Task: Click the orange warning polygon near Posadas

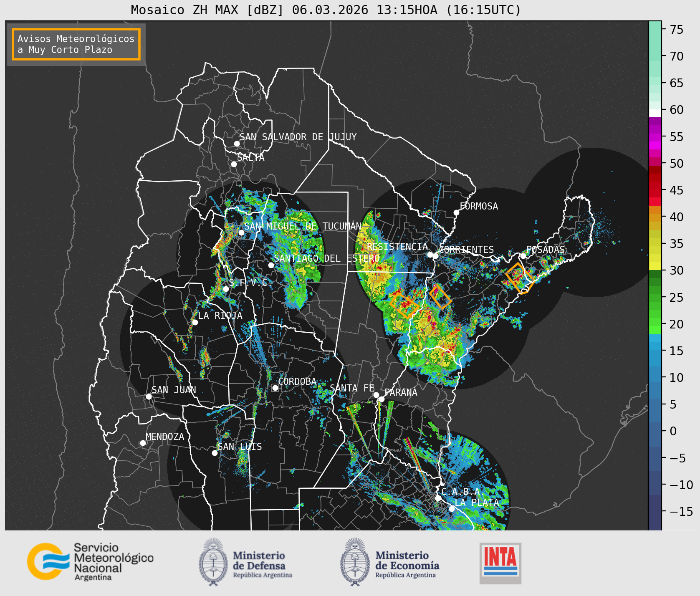Action: click(x=519, y=278)
